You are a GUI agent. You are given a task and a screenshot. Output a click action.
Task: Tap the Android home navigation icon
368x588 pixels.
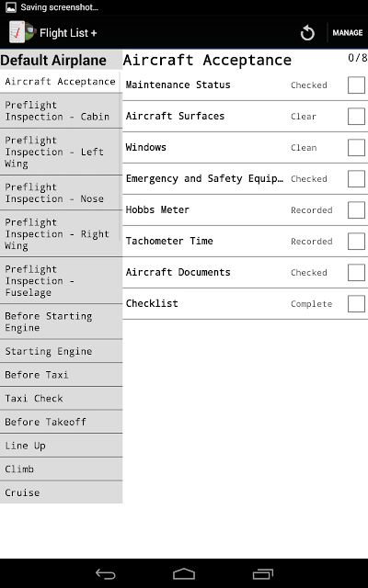click(184, 573)
